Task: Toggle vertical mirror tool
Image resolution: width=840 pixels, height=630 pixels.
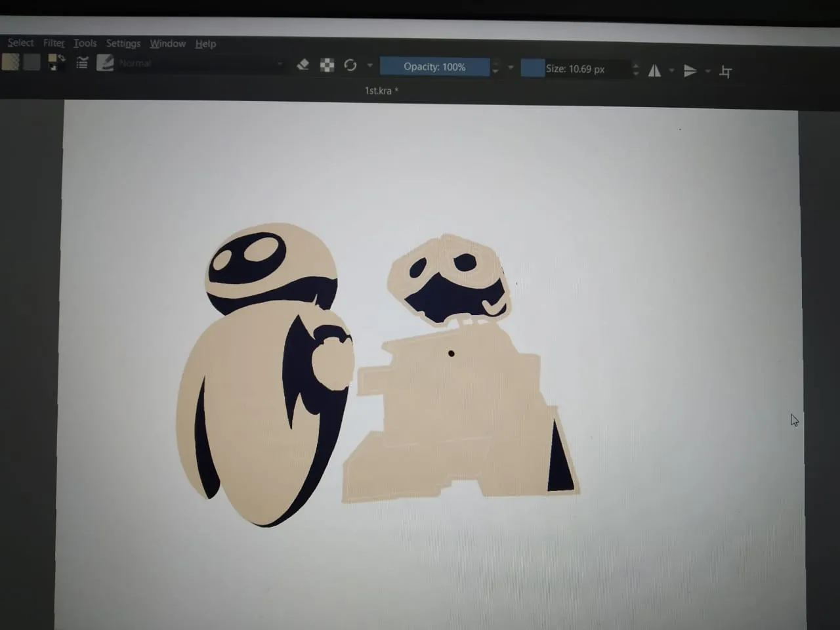Action: click(x=690, y=70)
